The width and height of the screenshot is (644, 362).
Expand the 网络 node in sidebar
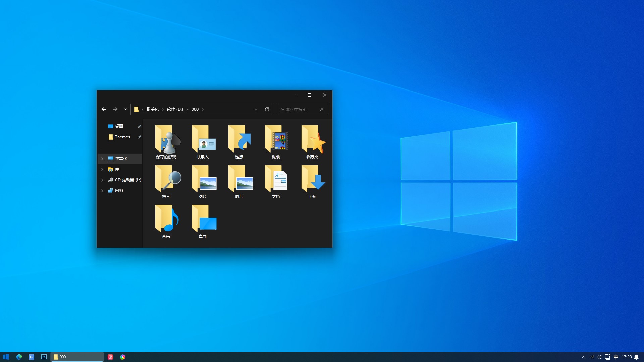tap(102, 190)
